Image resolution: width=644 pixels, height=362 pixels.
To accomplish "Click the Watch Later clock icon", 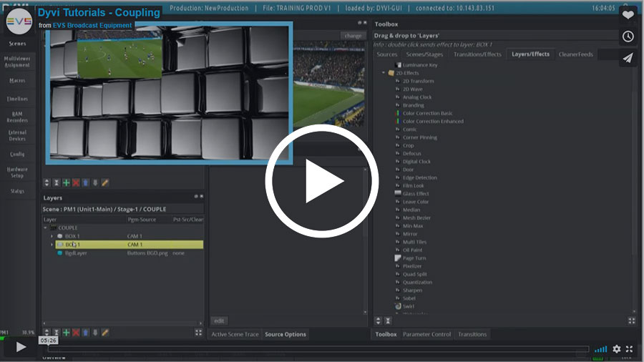I will pyautogui.click(x=628, y=36).
